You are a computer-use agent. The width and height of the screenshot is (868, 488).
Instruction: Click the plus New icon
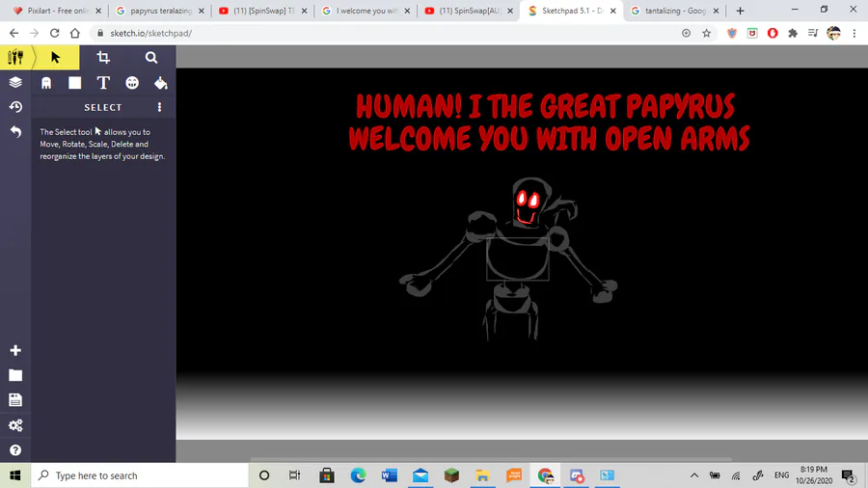[x=15, y=350]
